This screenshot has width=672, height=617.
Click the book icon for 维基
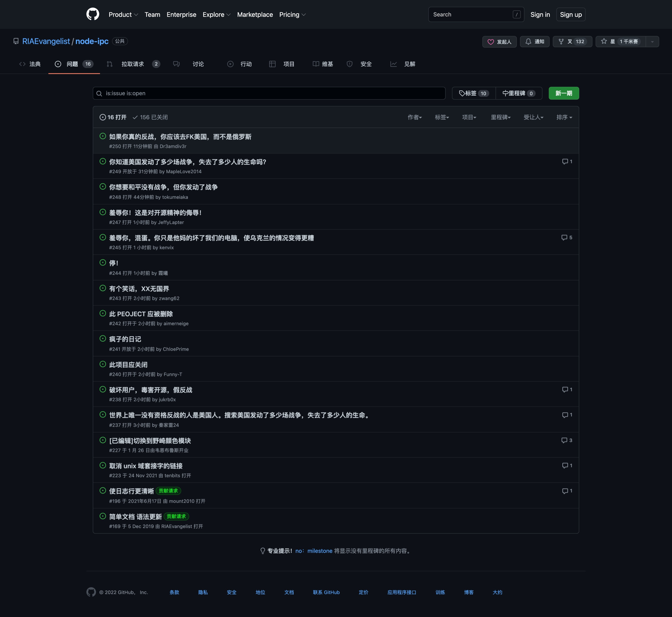click(x=315, y=64)
